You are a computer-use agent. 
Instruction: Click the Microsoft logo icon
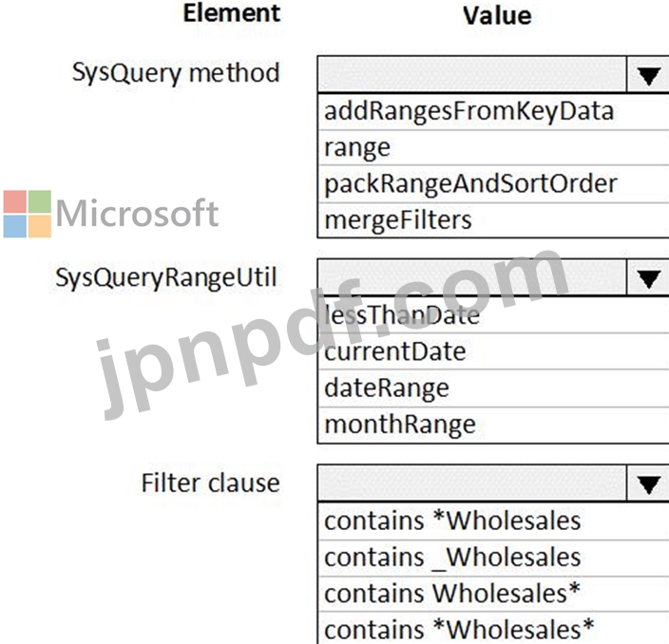click(27, 214)
